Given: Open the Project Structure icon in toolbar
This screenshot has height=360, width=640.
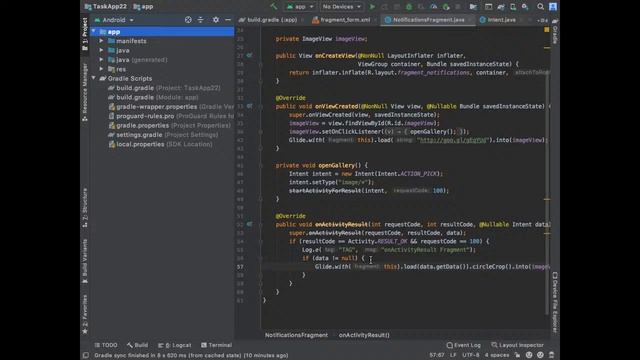Looking at the screenshot, I should pos(473,7).
